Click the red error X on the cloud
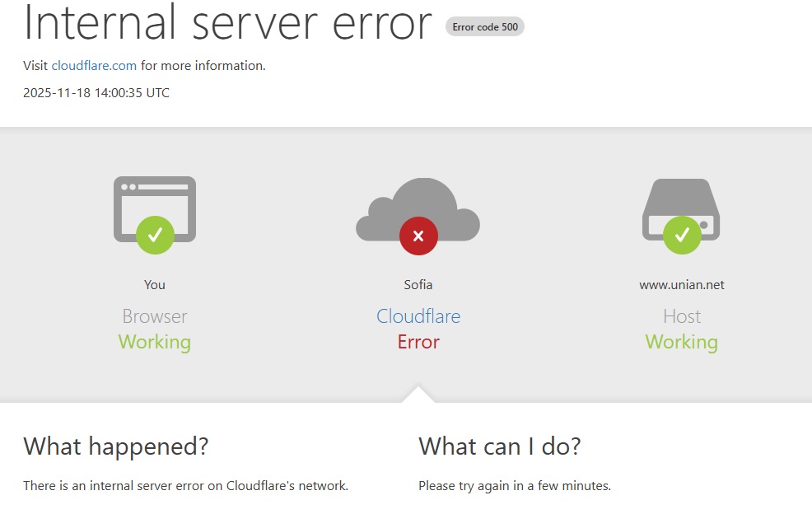The width and height of the screenshot is (812, 514). coord(418,236)
